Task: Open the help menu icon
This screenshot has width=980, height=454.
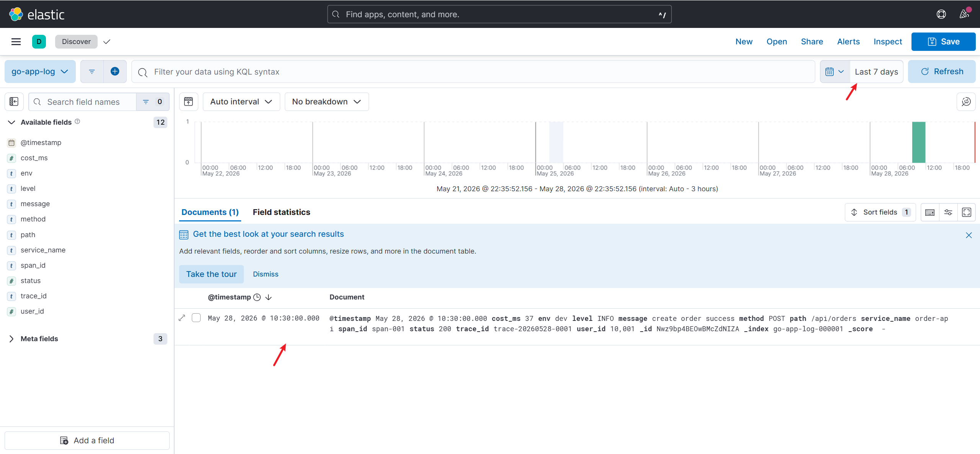Action: click(x=941, y=14)
